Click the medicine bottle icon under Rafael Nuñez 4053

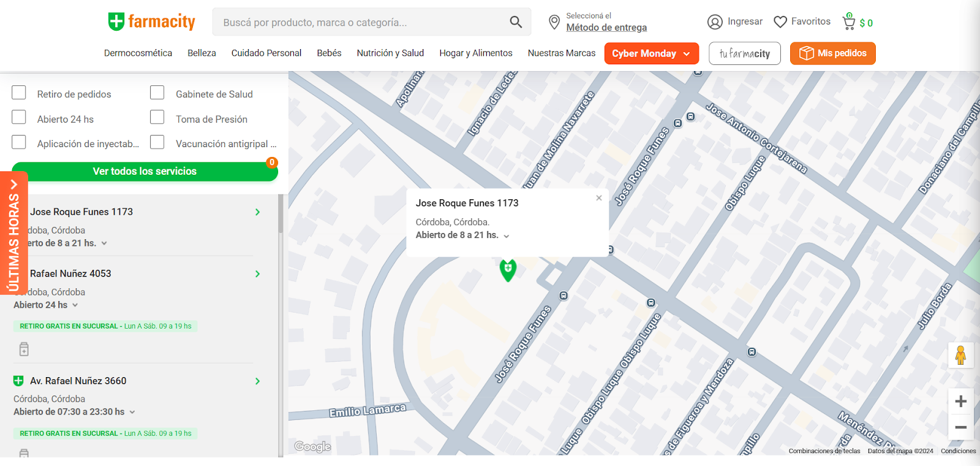click(x=24, y=349)
